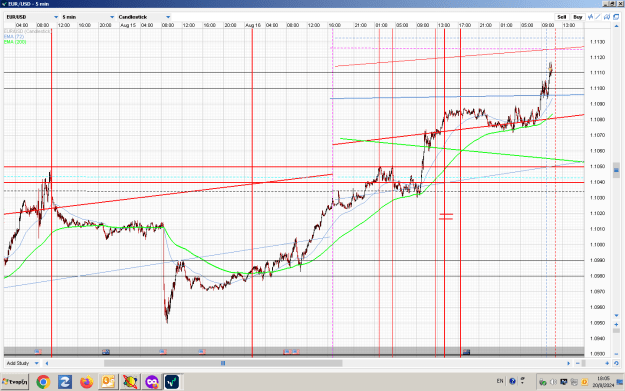
Task: Zoom in price axis with plus icon
Action: coord(616,324)
